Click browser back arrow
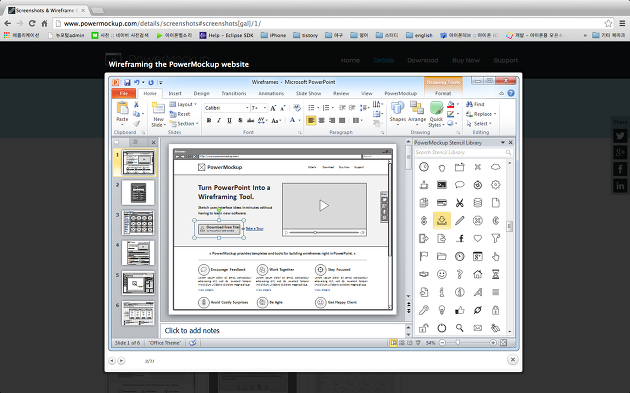Screen dimensions: 630x393 [x=7, y=23]
